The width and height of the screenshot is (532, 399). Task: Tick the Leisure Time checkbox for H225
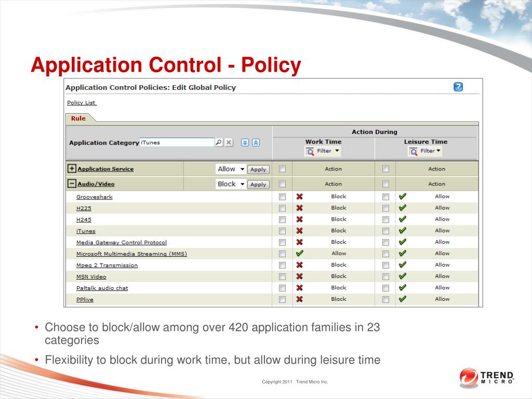(386, 208)
